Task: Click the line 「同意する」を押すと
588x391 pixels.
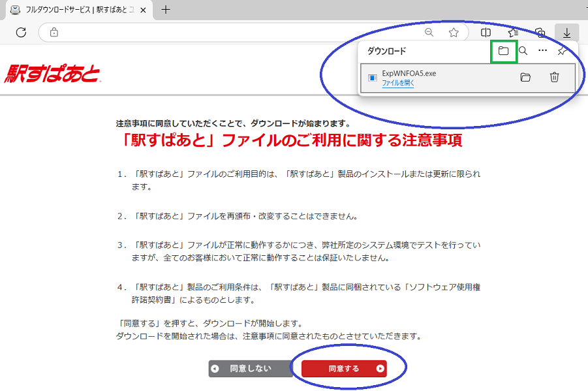Action: pyautogui.click(x=210, y=324)
